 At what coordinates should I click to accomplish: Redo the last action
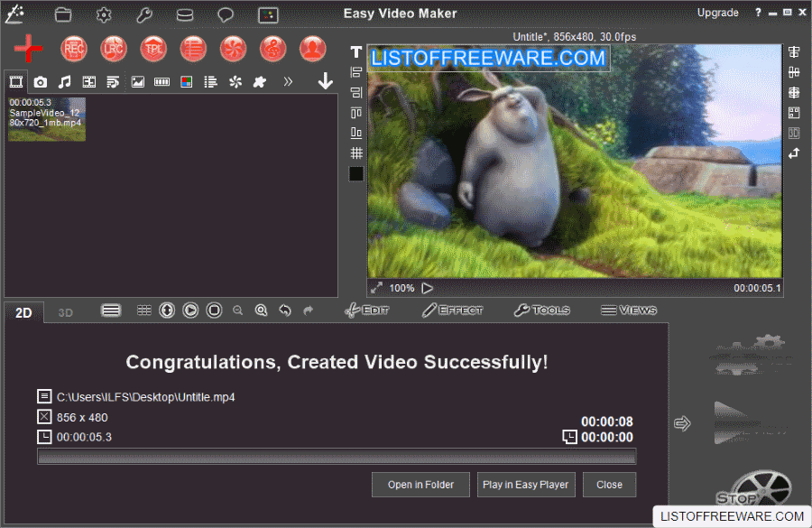point(309,310)
